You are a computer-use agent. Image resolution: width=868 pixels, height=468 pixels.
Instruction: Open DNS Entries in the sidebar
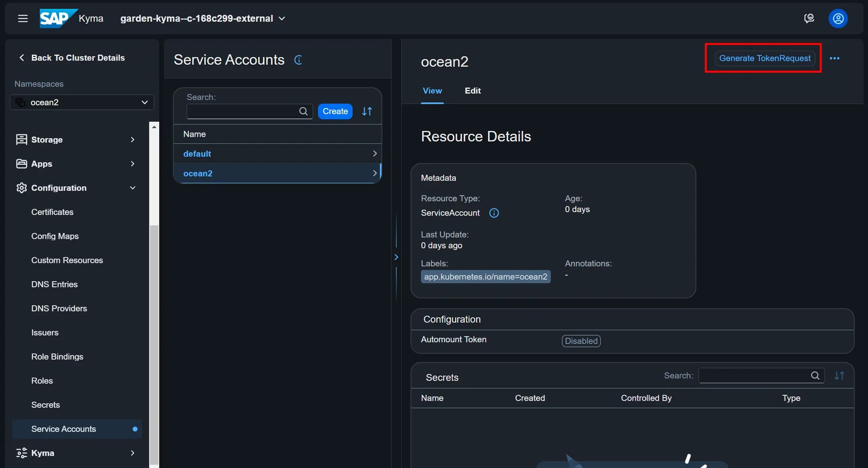pyautogui.click(x=54, y=284)
